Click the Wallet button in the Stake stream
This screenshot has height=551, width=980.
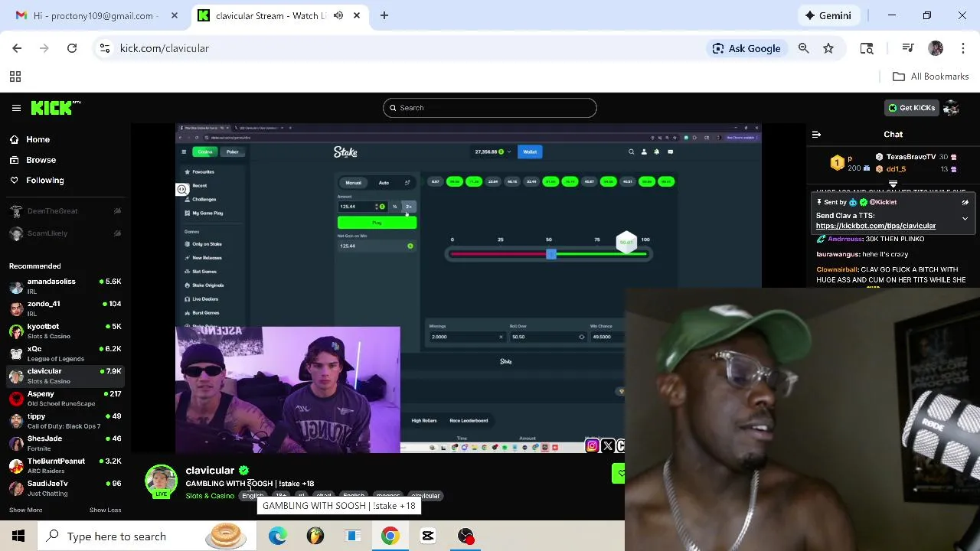(x=530, y=152)
